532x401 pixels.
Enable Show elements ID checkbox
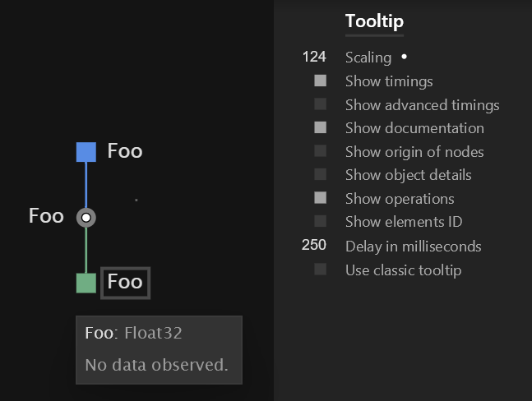pos(321,221)
